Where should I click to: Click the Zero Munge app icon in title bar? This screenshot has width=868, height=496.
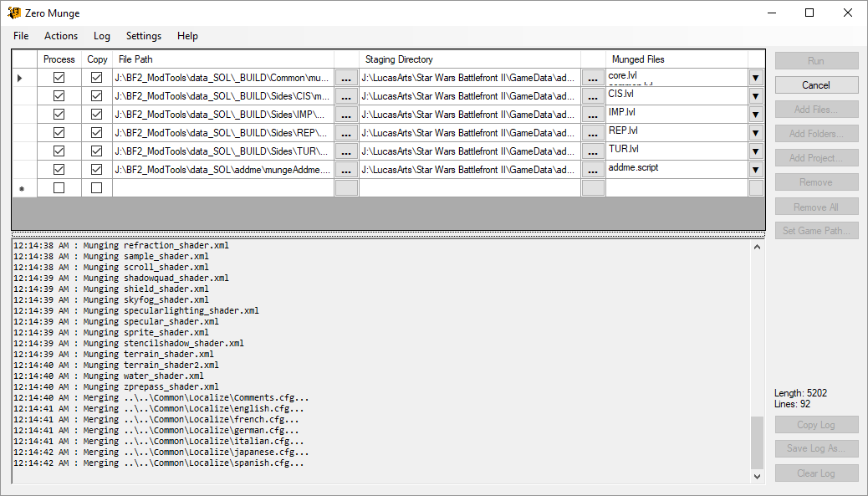pyautogui.click(x=14, y=13)
